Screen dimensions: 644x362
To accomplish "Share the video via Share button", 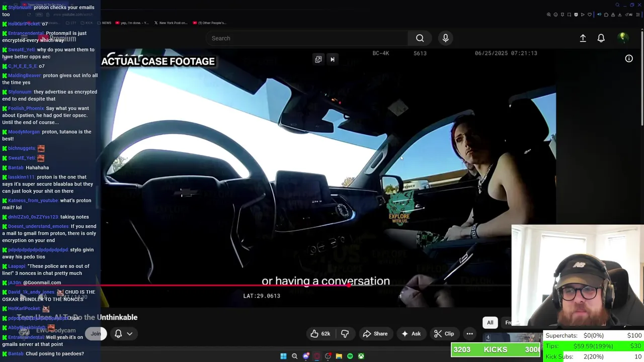I will click(375, 334).
